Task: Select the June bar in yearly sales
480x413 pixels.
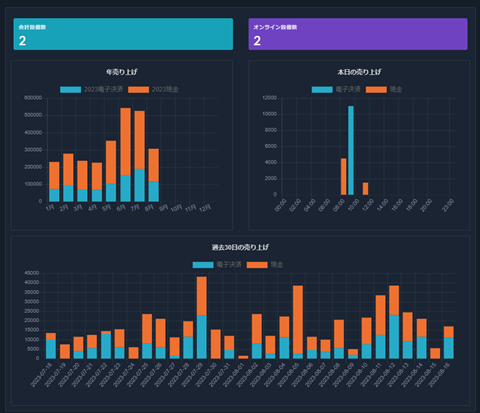Action: pos(125,155)
